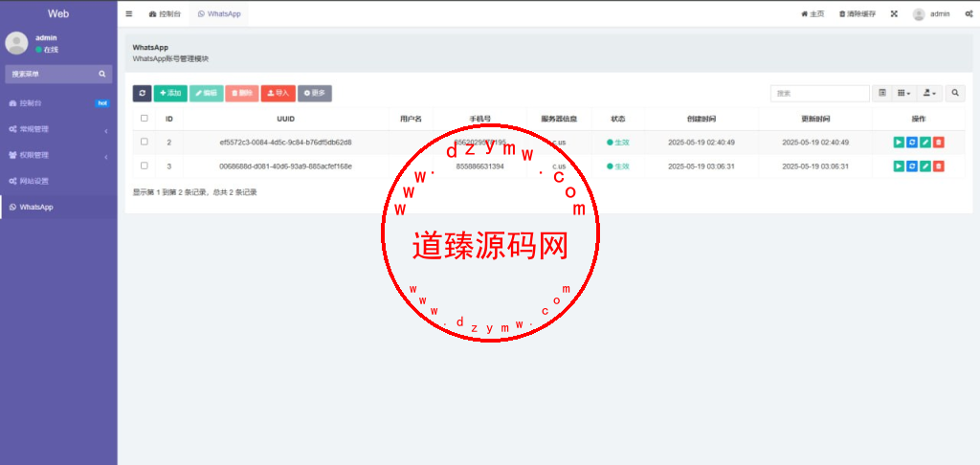
Task: Check the row with ID 3
Action: click(145, 166)
